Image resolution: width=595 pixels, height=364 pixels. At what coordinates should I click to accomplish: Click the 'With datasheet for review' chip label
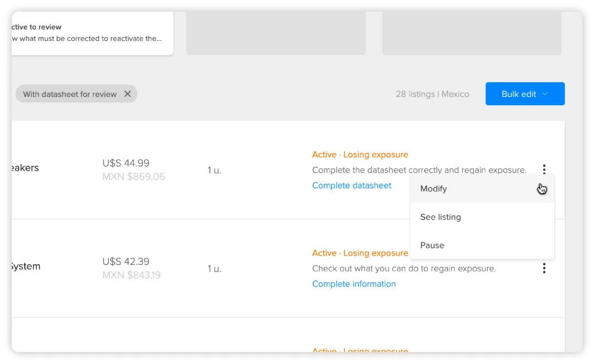tap(69, 94)
